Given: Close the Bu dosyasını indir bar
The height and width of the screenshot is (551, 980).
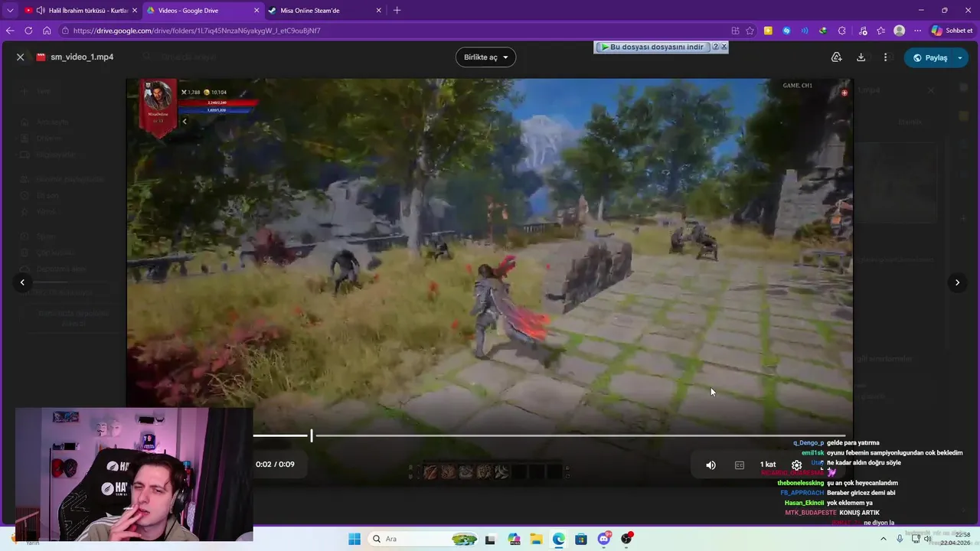Looking at the screenshot, I should pos(724,47).
